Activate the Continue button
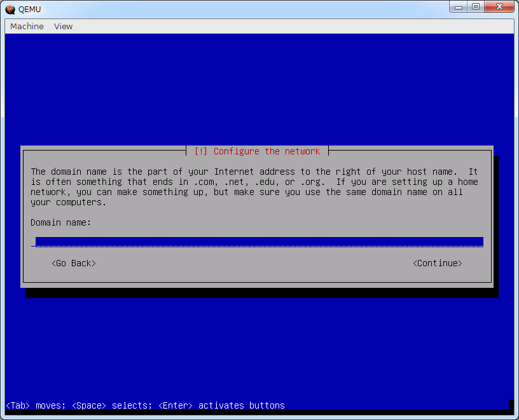 pos(437,263)
